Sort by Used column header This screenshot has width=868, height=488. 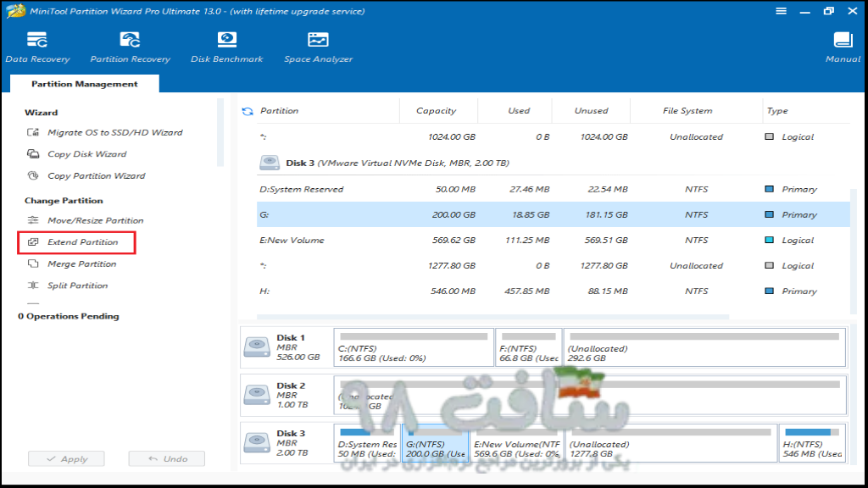[519, 111]
